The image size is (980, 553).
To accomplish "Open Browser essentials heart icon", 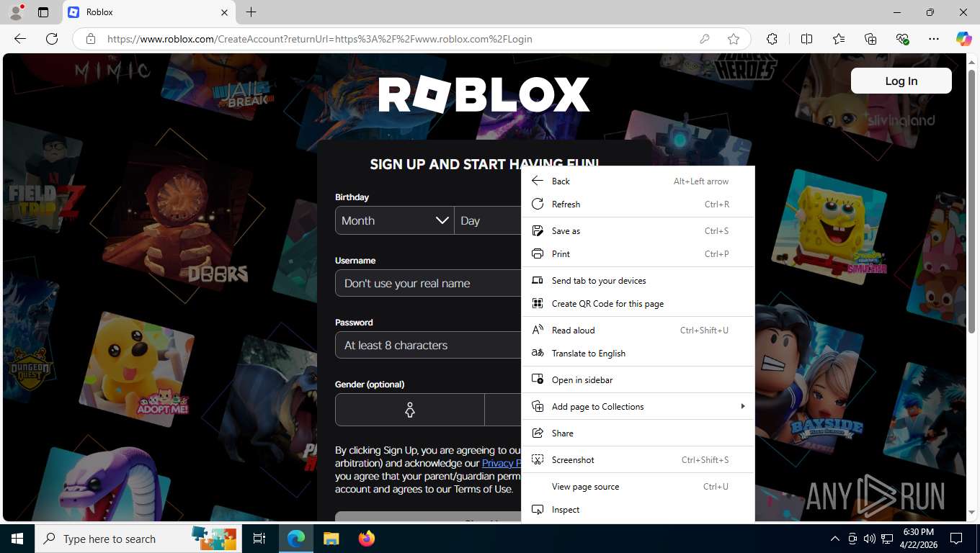I will pyautogui.click(x=902, y=39).
